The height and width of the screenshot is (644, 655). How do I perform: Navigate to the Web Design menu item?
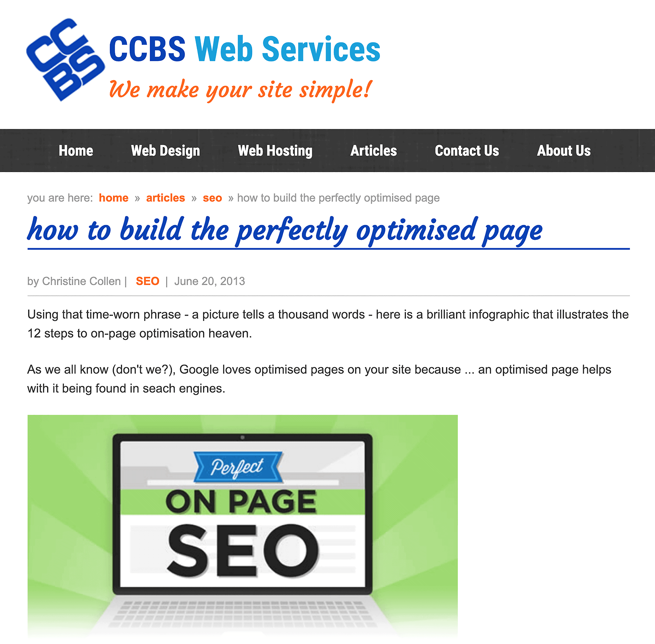pyautogui.click(x=165, y=150)
